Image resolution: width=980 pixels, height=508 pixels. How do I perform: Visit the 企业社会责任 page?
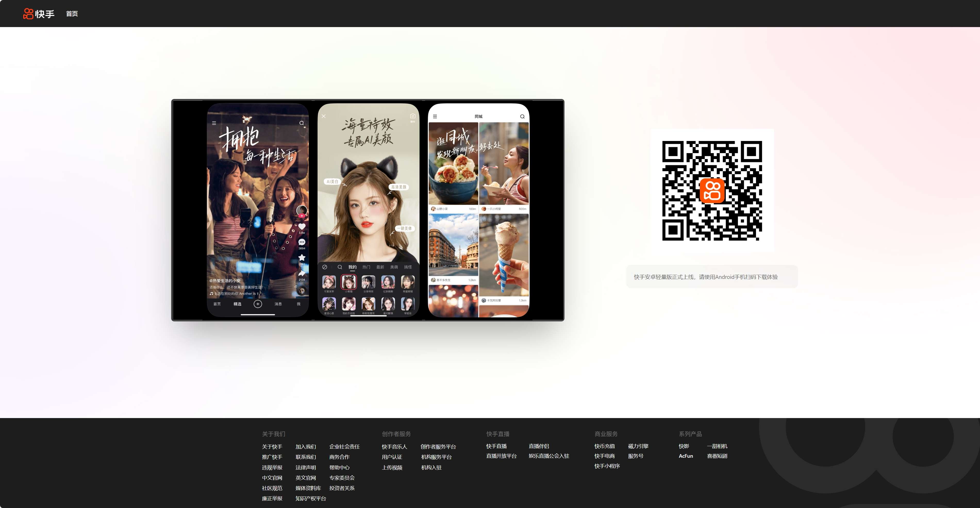344,447
